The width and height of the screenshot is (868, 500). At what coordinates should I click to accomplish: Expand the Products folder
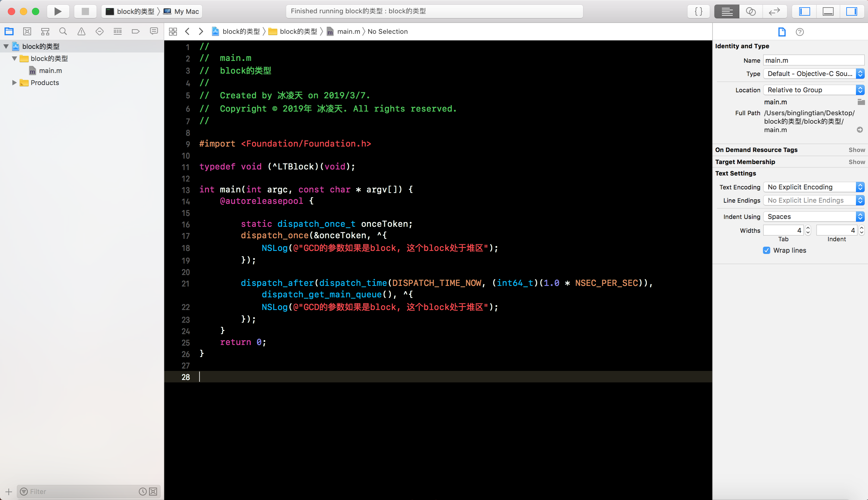[x=14, y=83]
